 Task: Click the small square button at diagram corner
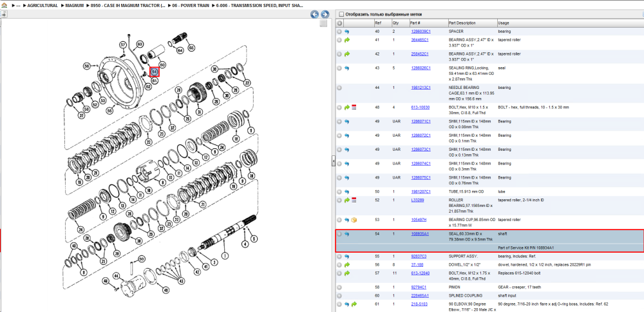coord(323,23)
